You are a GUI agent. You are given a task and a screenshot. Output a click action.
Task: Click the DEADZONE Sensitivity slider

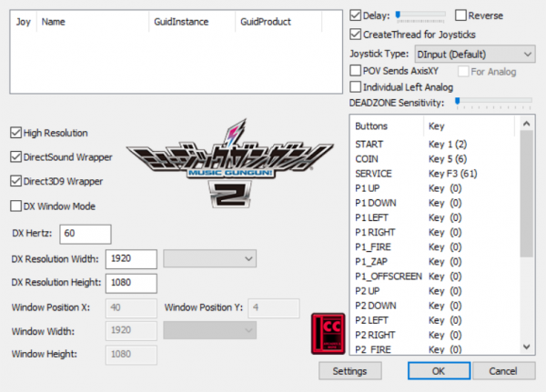(x=494, y=103)
